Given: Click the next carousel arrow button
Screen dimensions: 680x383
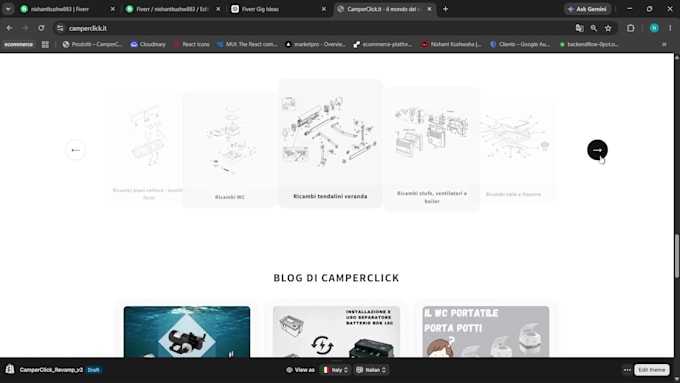Looking at the screenshot, I should point(597,150).
